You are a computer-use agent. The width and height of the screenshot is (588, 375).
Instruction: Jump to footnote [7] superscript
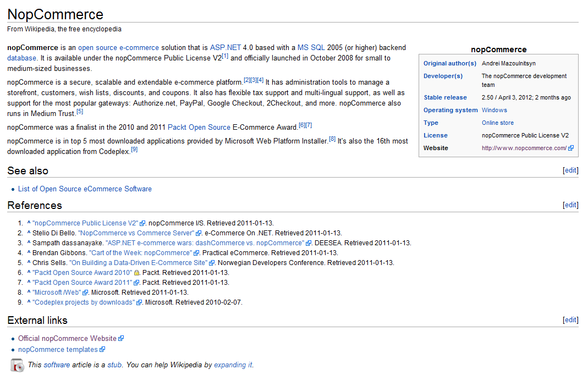(x=309, y=125)
